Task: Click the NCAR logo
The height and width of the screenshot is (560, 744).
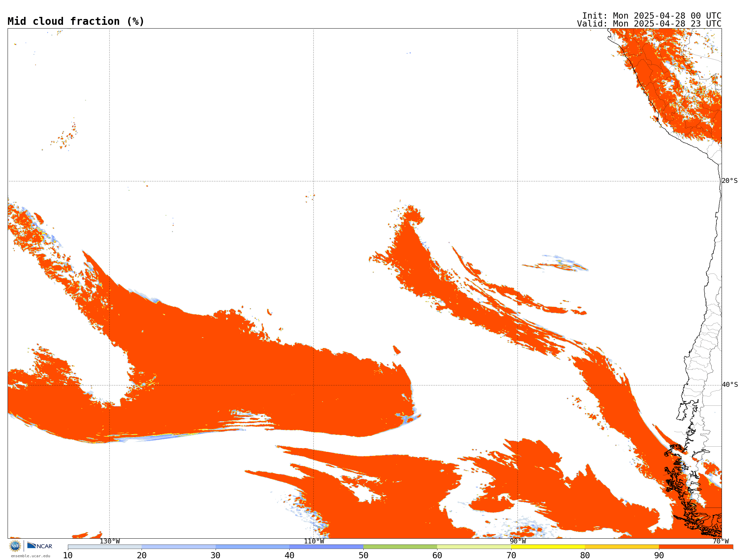Action: (x=40, y=546)
